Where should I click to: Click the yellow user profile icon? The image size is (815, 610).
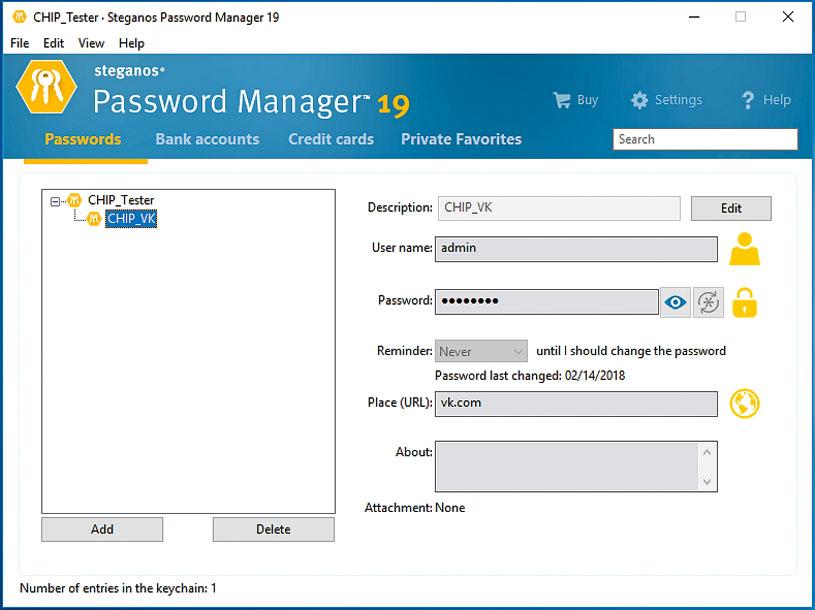[744, 249]
